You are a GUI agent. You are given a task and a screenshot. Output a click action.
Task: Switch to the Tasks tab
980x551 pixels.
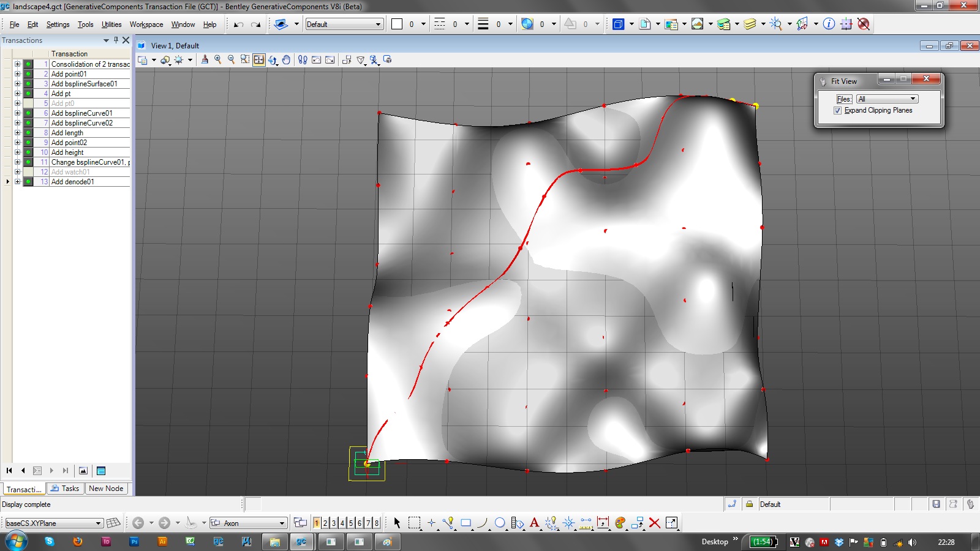coord(65,489)
